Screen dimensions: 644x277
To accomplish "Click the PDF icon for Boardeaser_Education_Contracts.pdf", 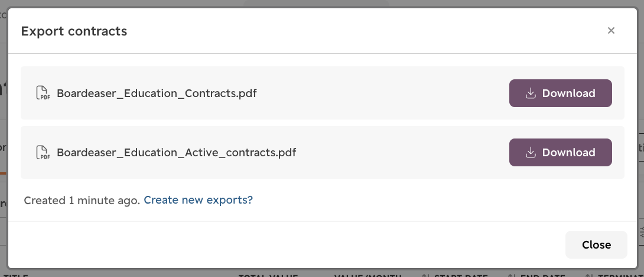I will pos(43,93).
